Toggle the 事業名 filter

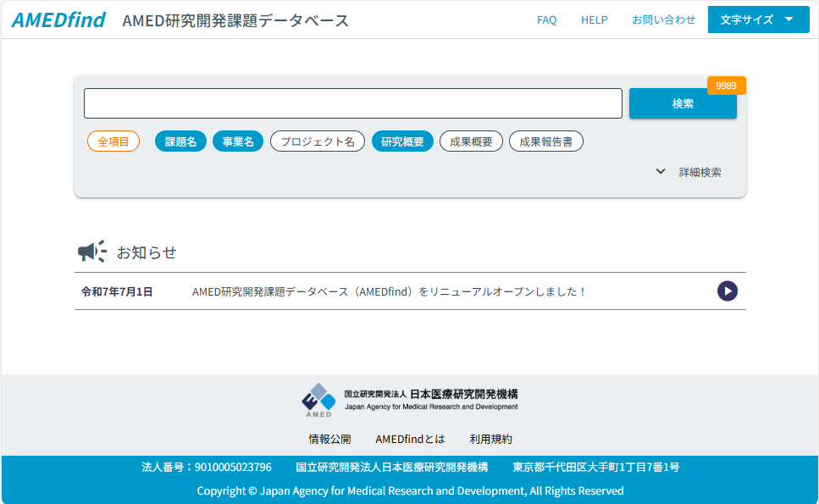tap(238, 141)
